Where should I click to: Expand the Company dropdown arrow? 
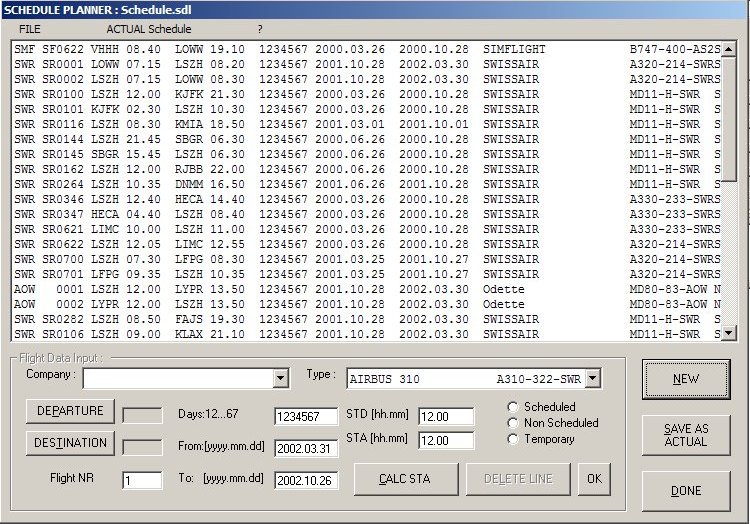tap(281, 379)
